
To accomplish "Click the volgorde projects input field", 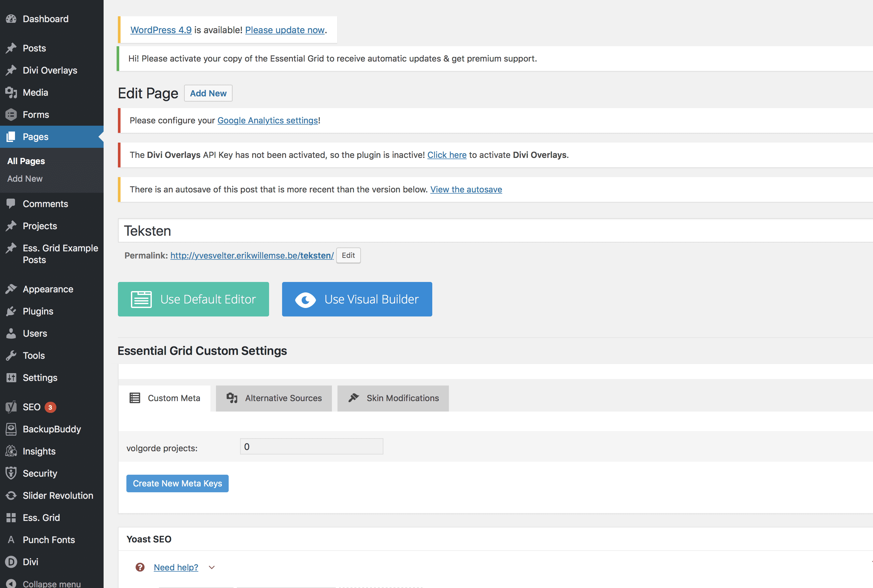I will point(312,447).
